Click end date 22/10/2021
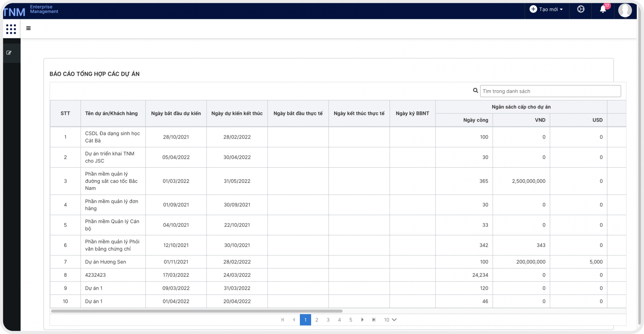This screenshot has height=334, width=644. pos(237,225)
